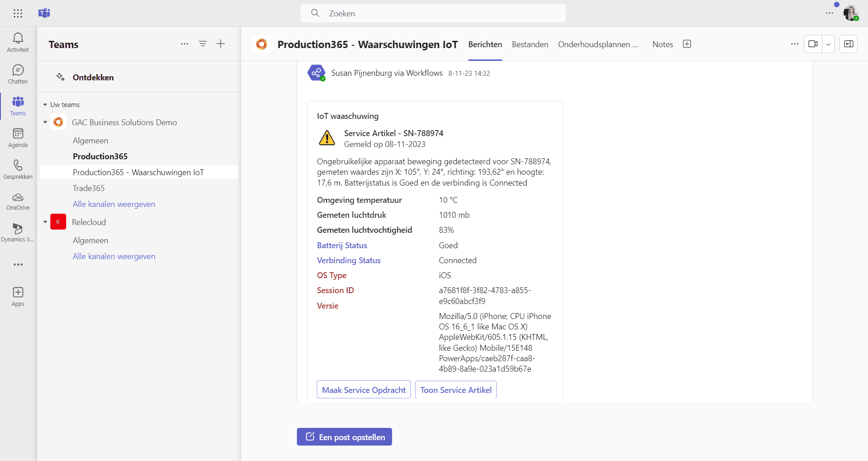Click the 8-11-23 14:32 timestamp

[x=469, y=74]
